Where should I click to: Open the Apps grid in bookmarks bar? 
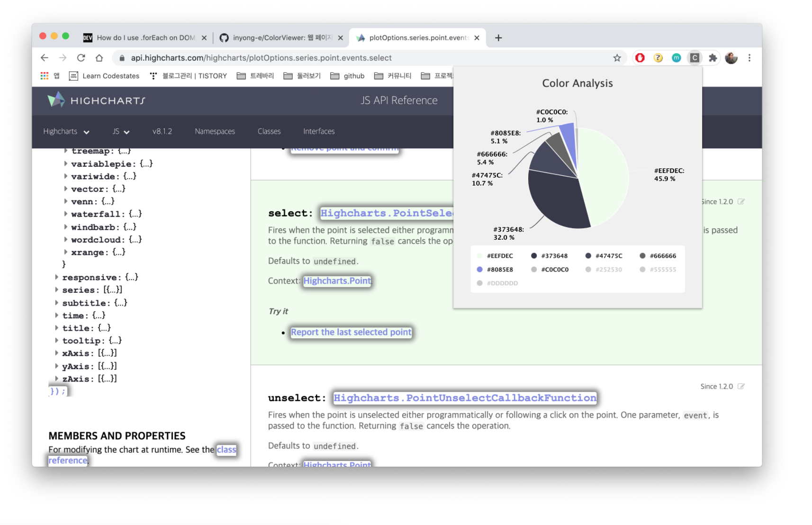[45, 76]
